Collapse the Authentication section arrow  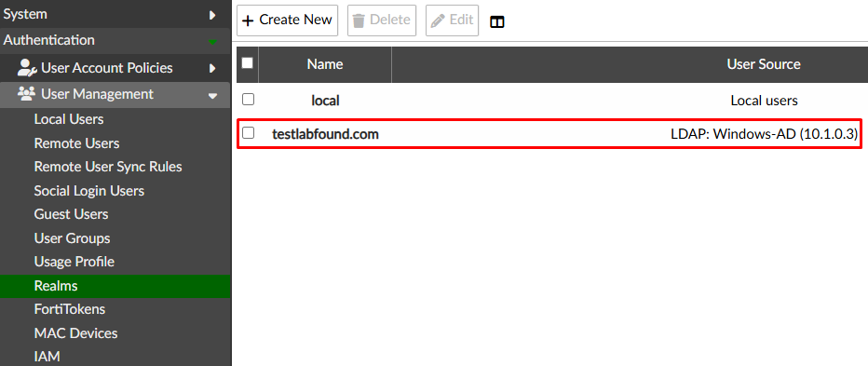coord(212,42)
